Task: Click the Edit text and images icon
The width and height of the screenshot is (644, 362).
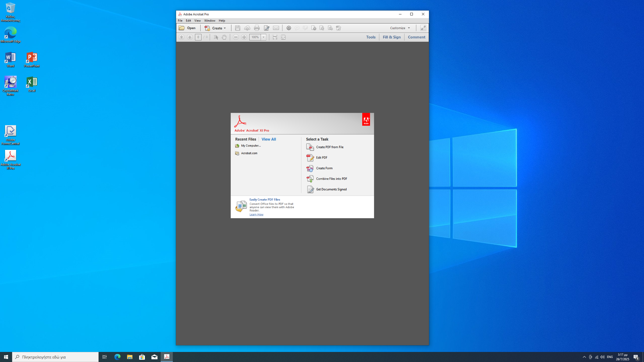Action: [267, 28]
